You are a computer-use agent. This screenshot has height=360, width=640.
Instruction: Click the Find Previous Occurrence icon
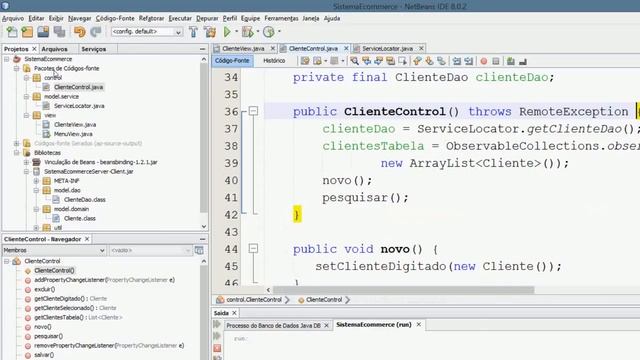coord(367,61)
